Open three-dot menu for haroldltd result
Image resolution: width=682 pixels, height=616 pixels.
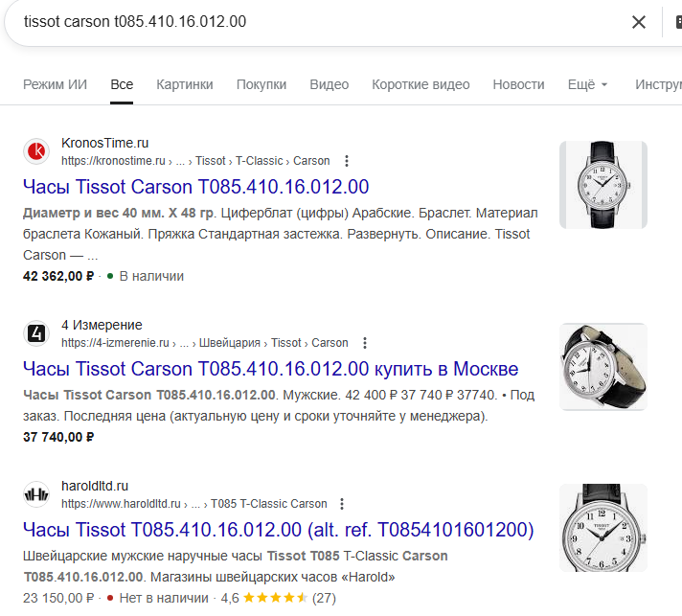(x=343, y=504)
